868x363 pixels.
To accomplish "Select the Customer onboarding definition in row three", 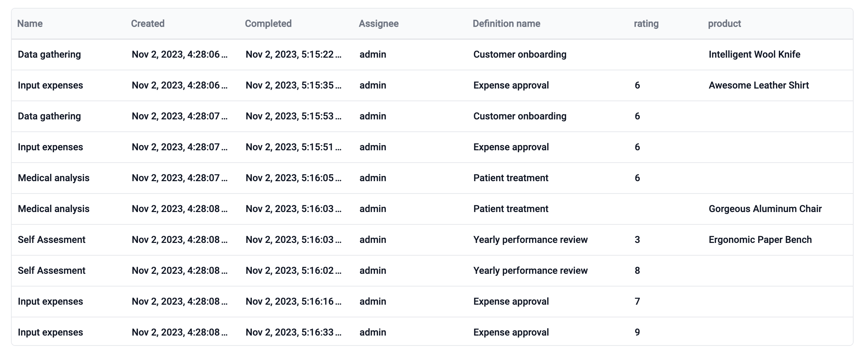I will pos(519,116).
